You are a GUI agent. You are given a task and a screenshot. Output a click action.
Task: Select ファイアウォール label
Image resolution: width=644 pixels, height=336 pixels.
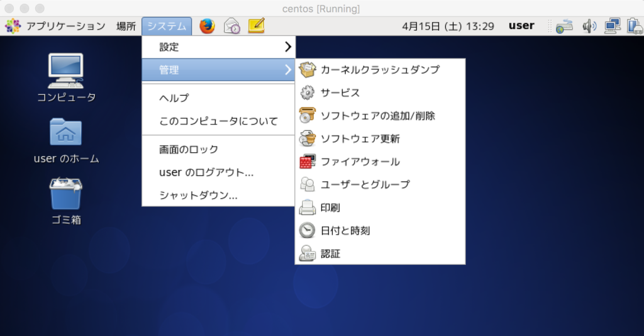click(360, 162)
